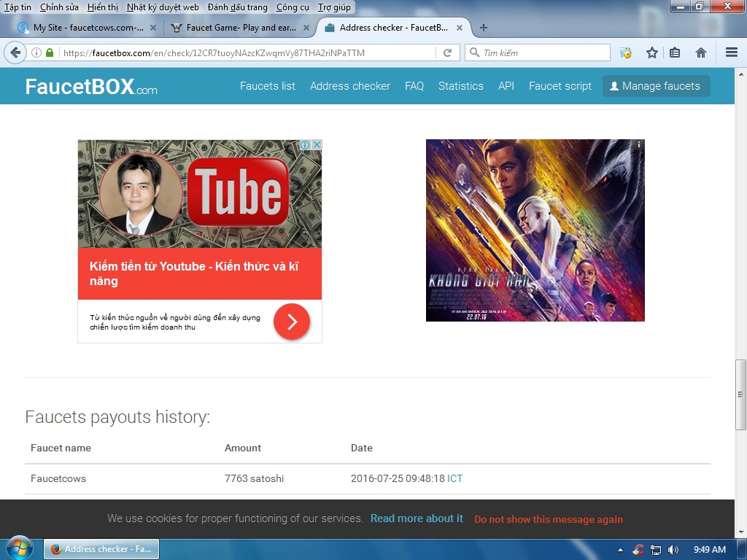The width and height of the screenshot is (747, 560).
Task: Go to the FAQ page
Action: pos(414,86)
